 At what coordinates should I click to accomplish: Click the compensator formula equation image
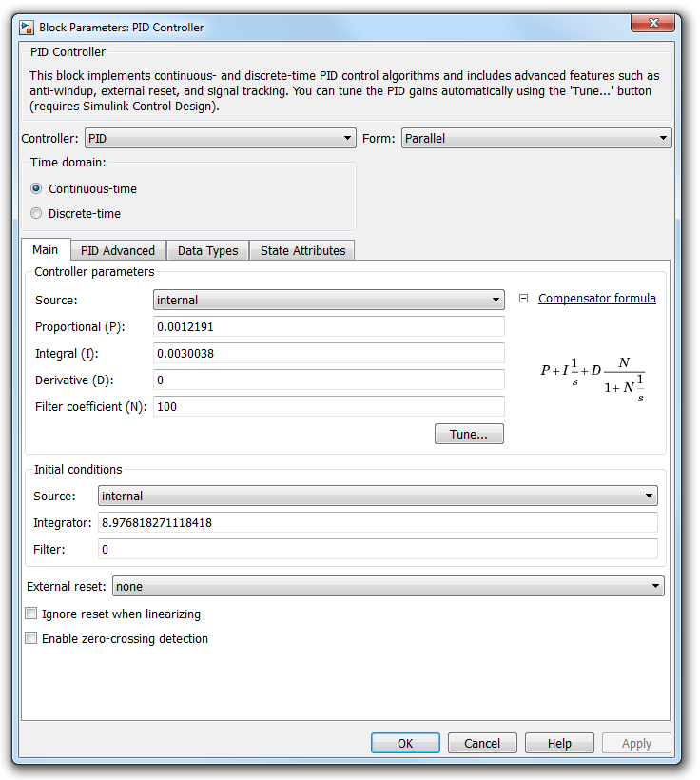593,379
